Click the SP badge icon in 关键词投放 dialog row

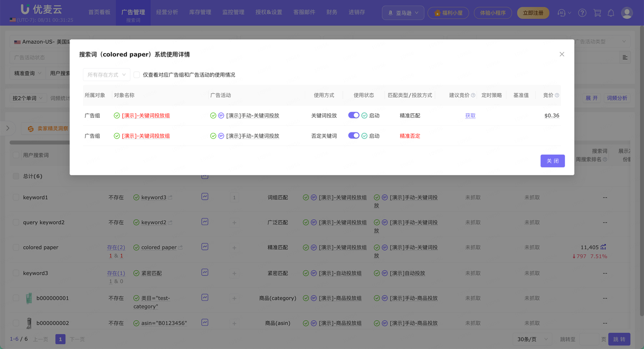pyautogui.click(x=221, y=115)
